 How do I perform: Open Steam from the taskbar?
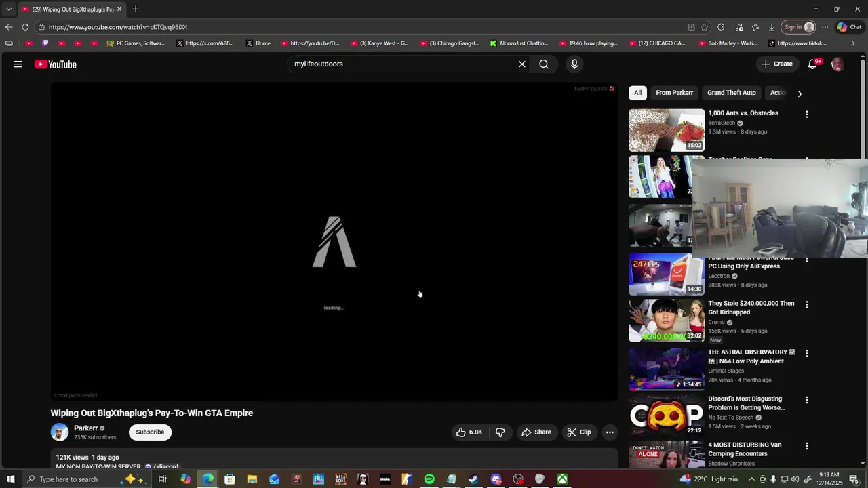[x=473, y=479]
